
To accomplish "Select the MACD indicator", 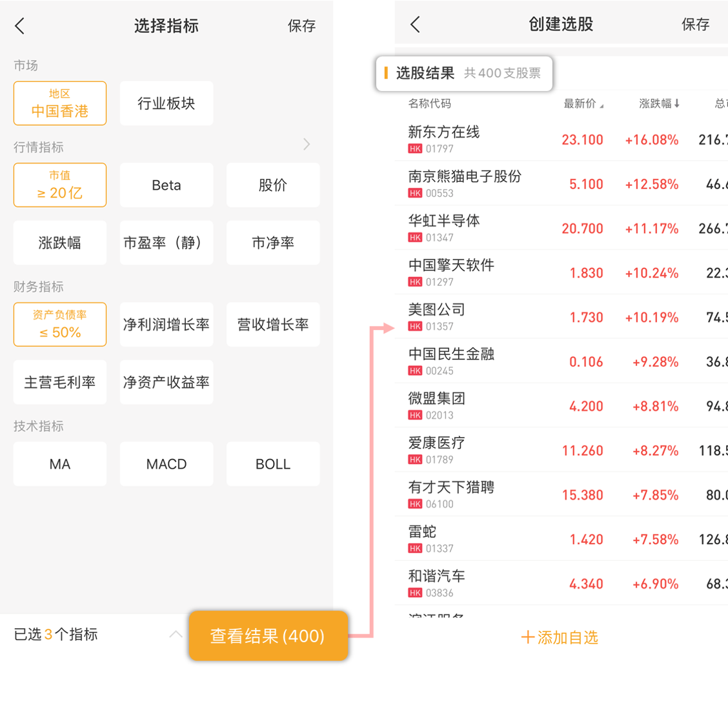I will 167,464.
